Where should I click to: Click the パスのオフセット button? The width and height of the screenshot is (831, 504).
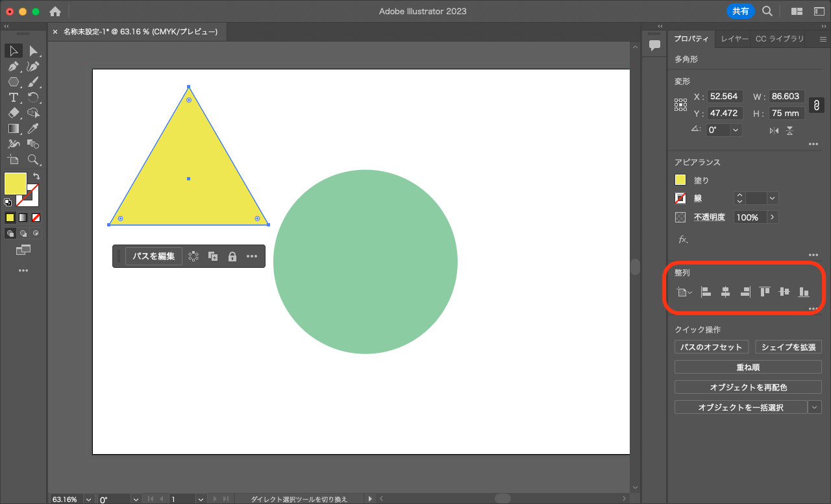point(712,347)
